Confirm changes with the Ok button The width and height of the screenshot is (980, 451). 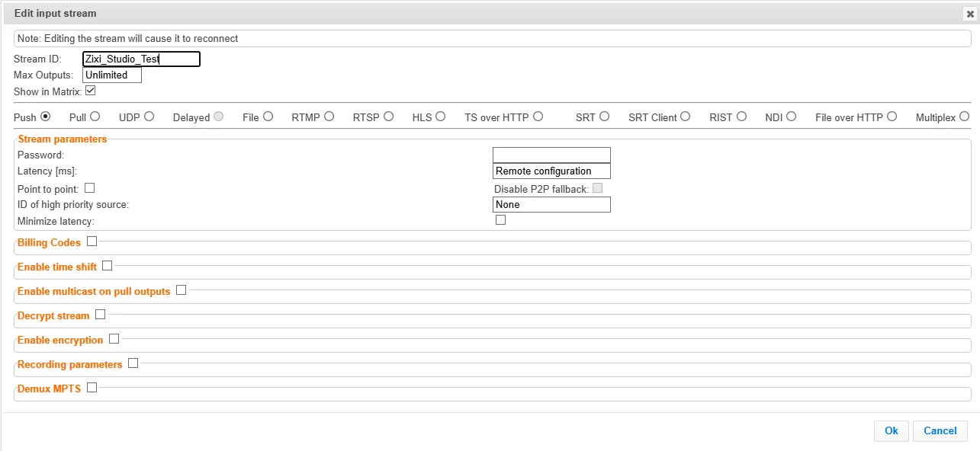pos(892,431)
